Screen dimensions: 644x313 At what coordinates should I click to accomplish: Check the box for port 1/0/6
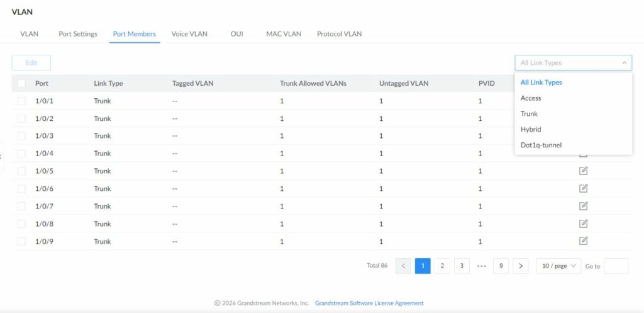[x=21, y=189]
